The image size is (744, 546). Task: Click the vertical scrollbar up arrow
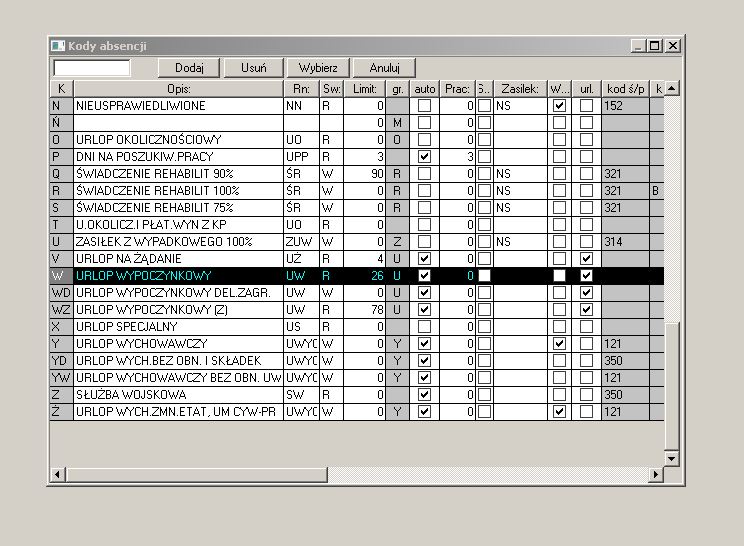(x=672, y=88)
